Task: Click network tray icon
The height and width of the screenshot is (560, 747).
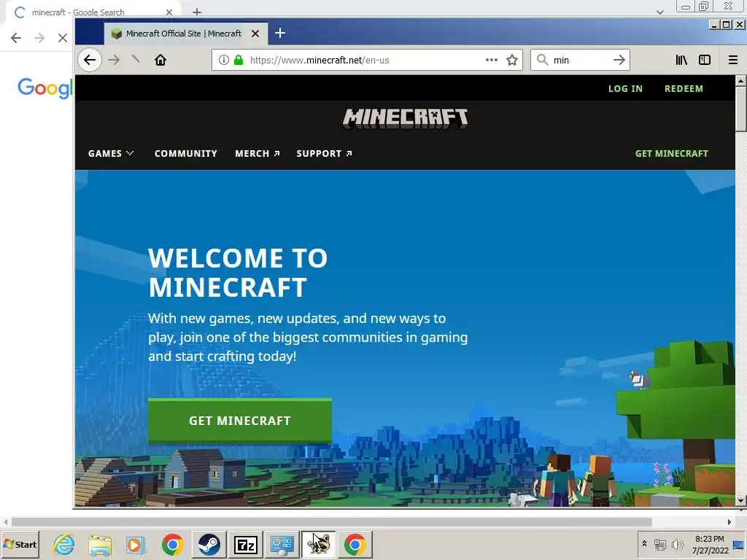Action: coord(659,544)
